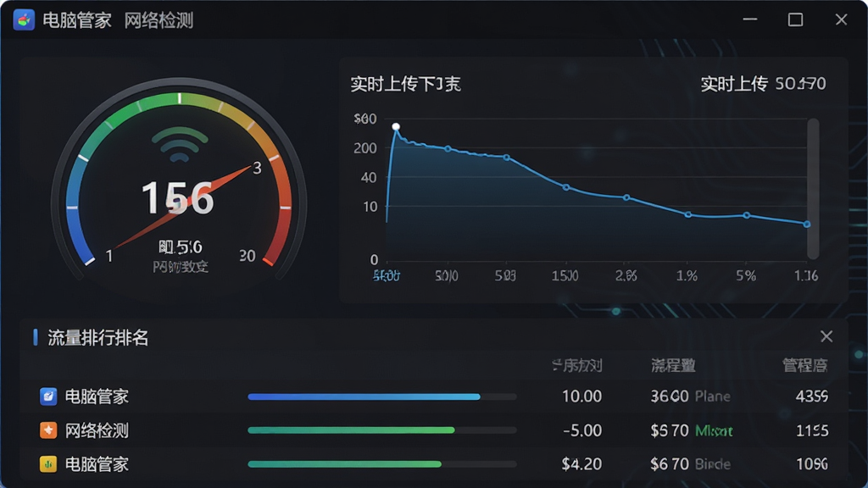Click the orange icon next to 网络检测 row
868x488 pixels.
click(48, 430)
